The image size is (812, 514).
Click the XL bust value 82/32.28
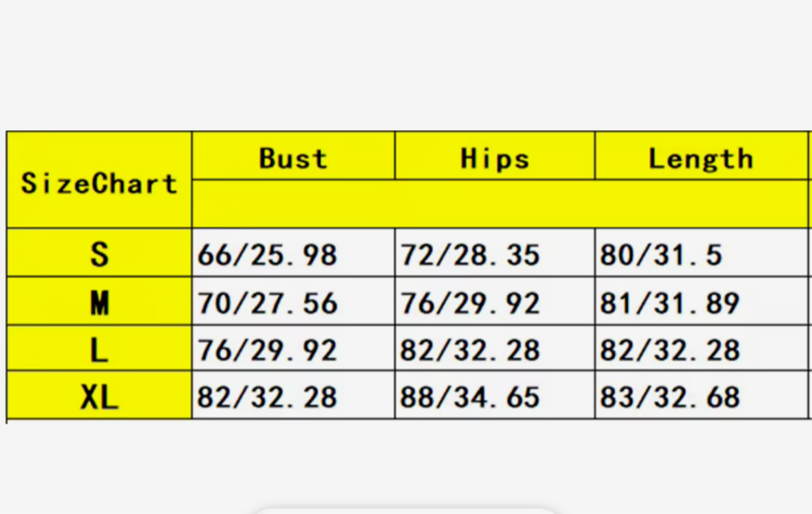pos(267,397)
